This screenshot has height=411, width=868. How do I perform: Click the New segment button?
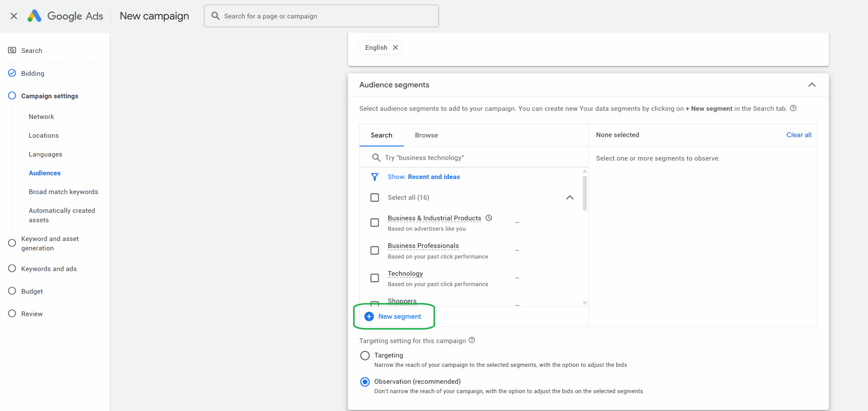point(393,317)
